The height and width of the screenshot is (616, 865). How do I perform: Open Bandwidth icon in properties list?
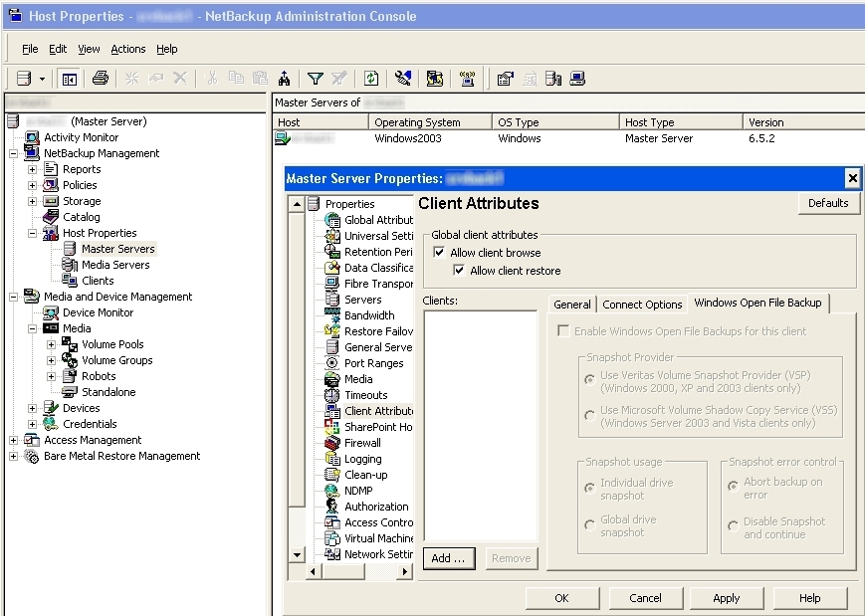(x=332, y=314)
